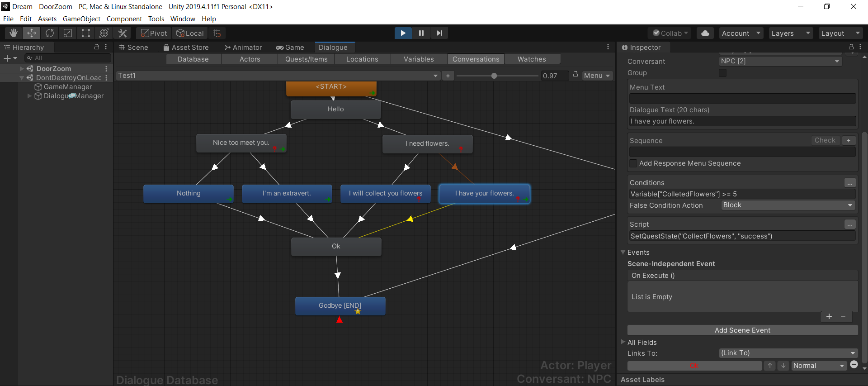Select the Rect tool
The image size is (868, 386).
coord(86,33)
